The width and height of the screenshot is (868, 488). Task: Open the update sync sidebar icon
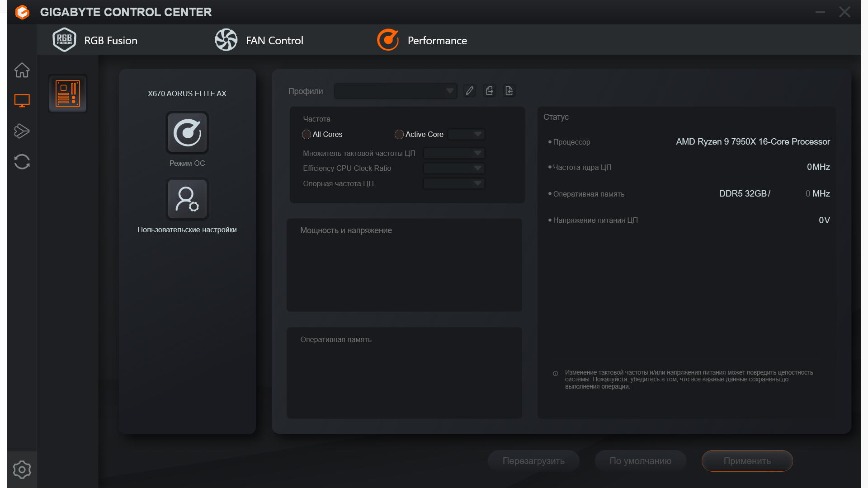(x=22, y=162)
